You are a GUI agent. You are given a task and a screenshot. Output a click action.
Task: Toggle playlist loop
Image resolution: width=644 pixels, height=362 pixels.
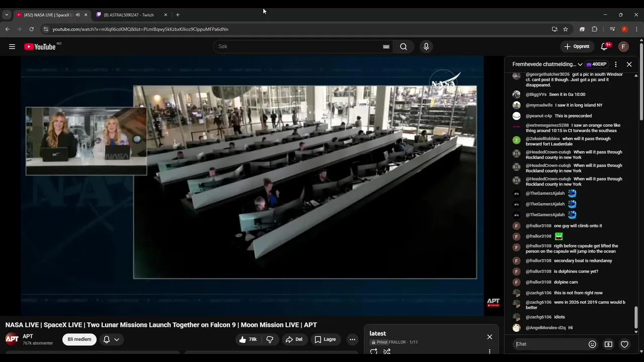pyautogui.click(x=374, y=351)
